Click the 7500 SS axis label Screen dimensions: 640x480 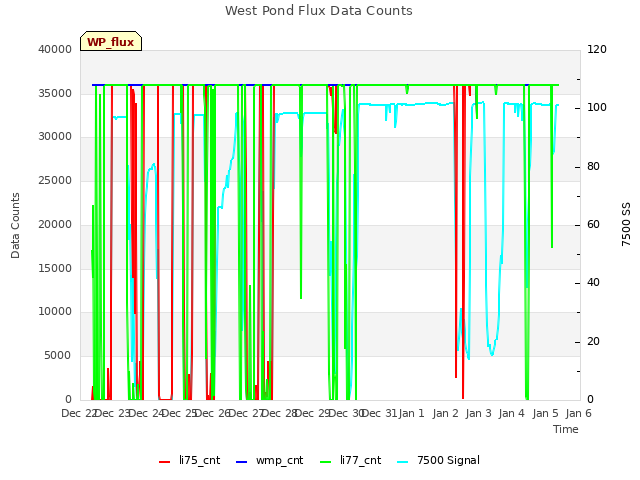tap(626, 224)
